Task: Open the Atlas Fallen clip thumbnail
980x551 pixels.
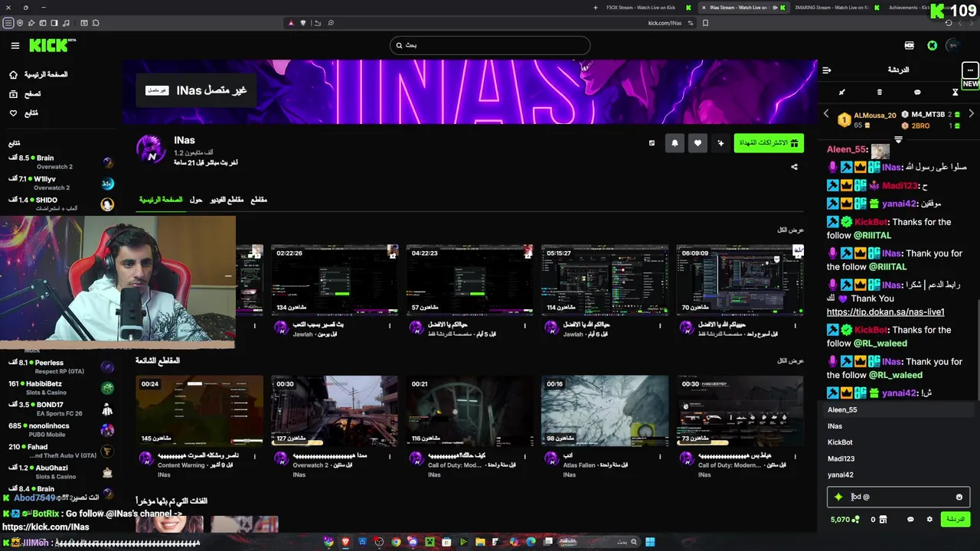Action: [605, 411]
